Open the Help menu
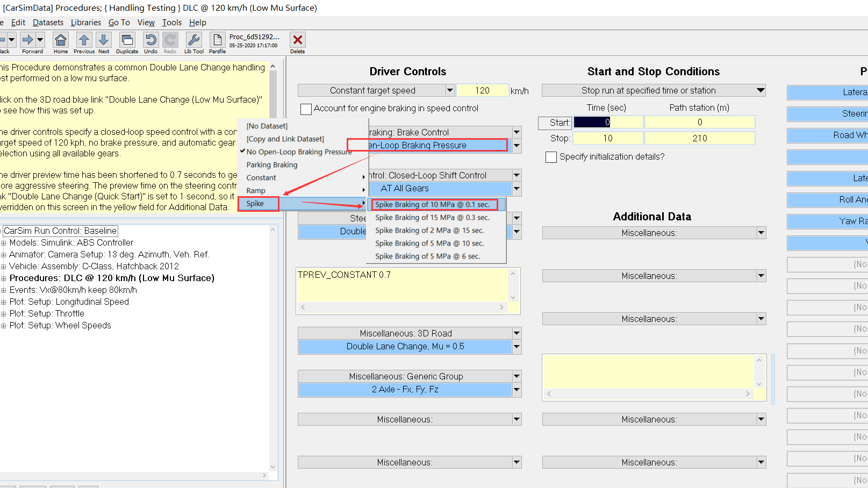This screenshot has height=488, width=868. (198, 23)
